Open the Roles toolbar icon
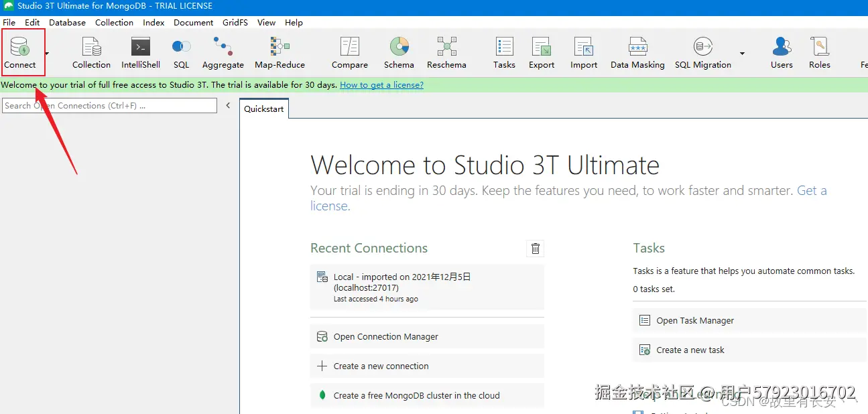Viewport: 868px width, 414px height. click(x=820, y=52)
